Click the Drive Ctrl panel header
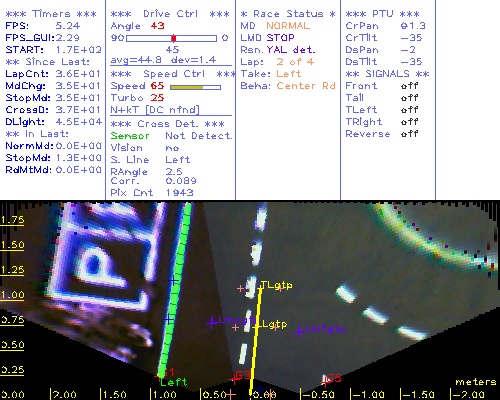500x400 pixels. click(170, 14)
